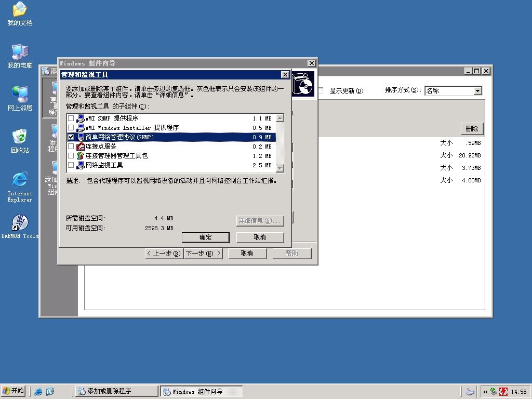Select 简单网络管理协议(SNMP) row text
This screenshot has width=532, height=399.
(120, 137)
